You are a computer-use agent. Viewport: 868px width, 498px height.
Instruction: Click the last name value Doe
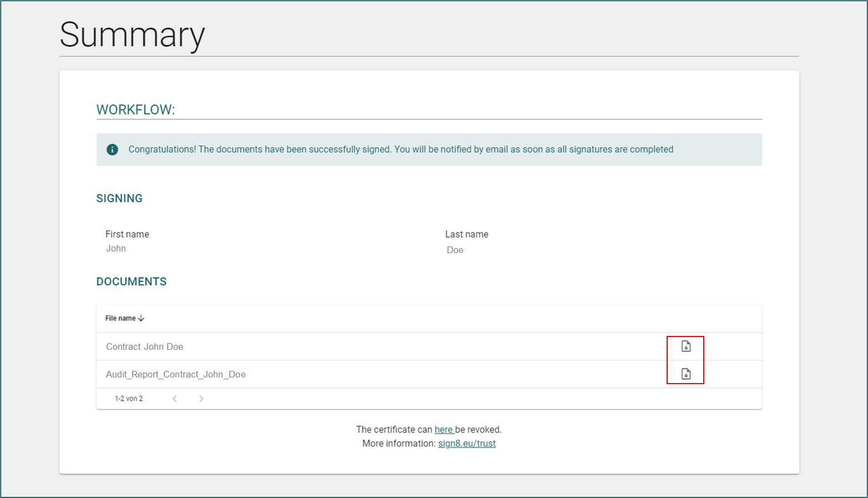coord(455,250)
